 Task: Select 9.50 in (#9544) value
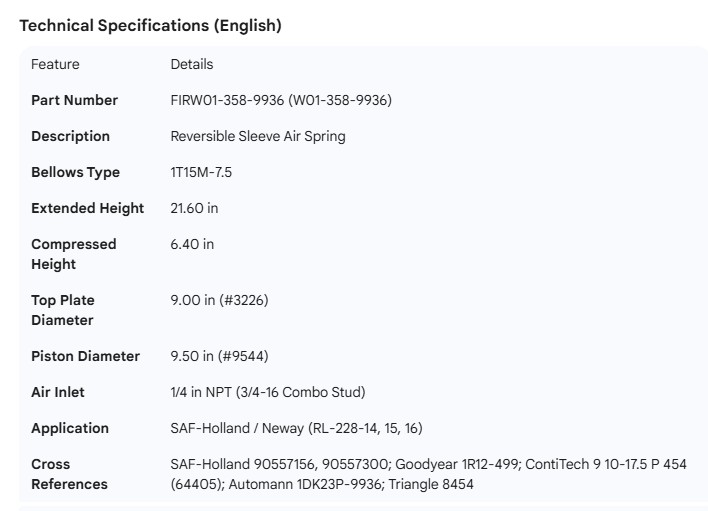coord(219,356)
